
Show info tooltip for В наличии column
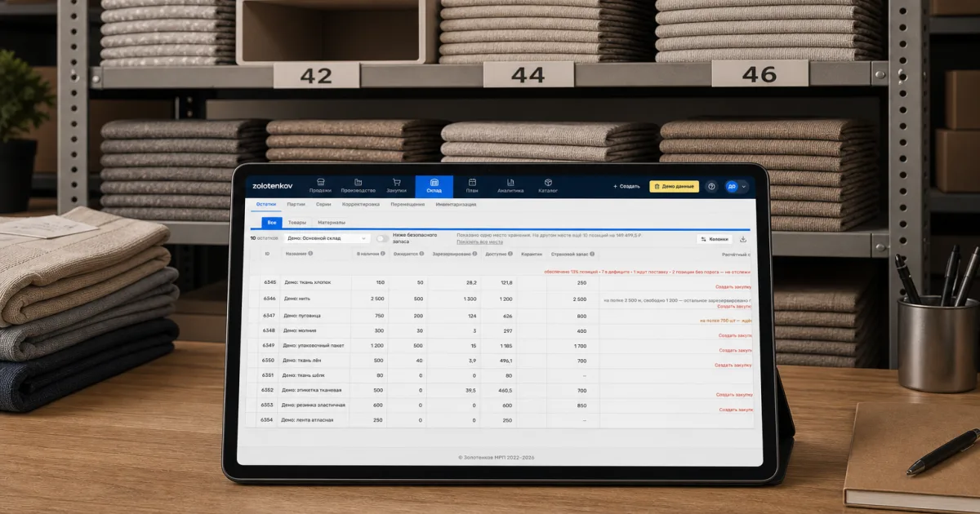click(x=382, y=254)
